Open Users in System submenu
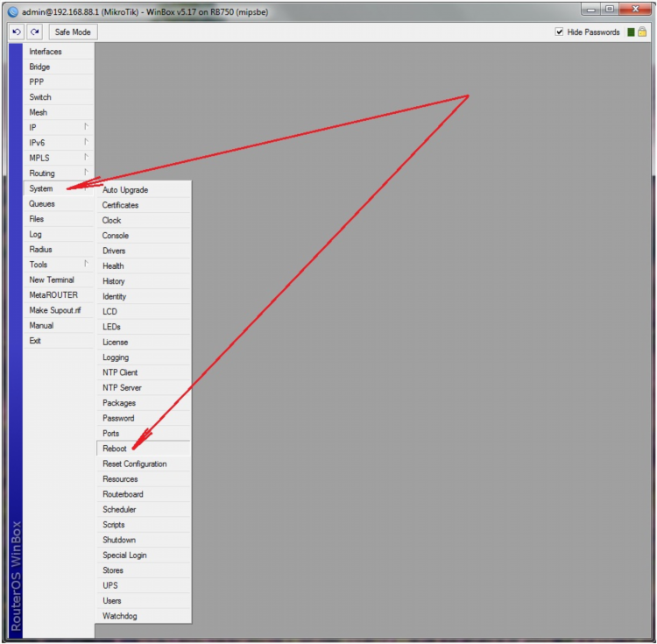The width and height of the screenshot is (657, 644). (144, 601)
